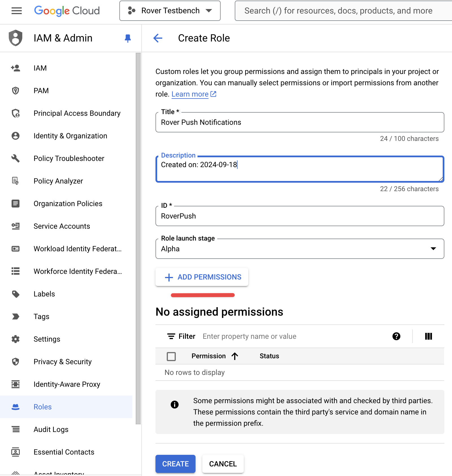Image resolution: width=452 pixels, height=476 pixels.
Task: Edit the Title field
Action: pyautogui.click(x=300, y=122)
